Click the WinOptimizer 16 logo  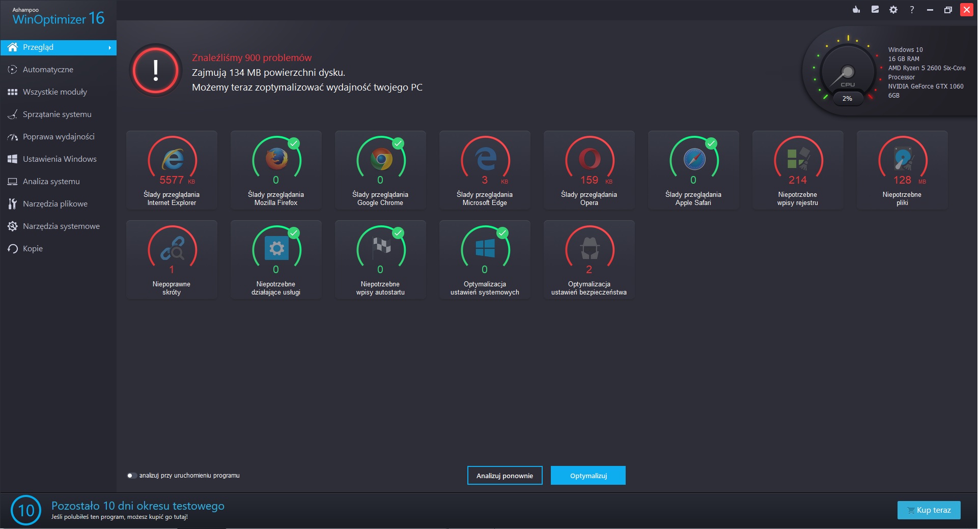click(x=58, y=17)
